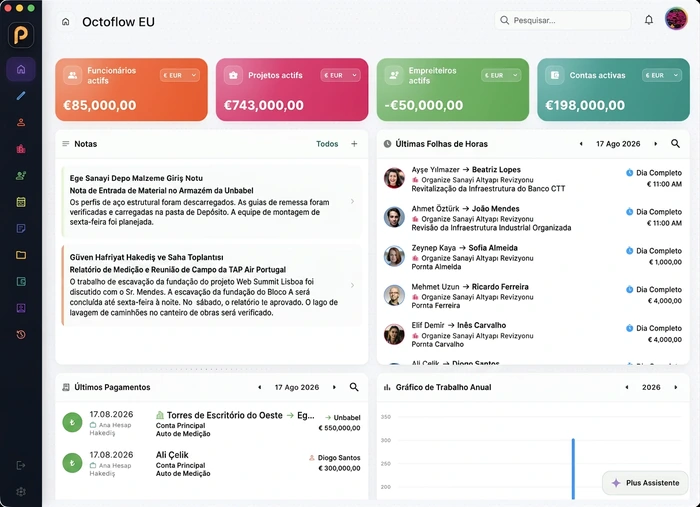The width and height of the screenshot is (700, 507).
Task: Go to previous day in Folhas de Horas
Action: coord(581,144)
